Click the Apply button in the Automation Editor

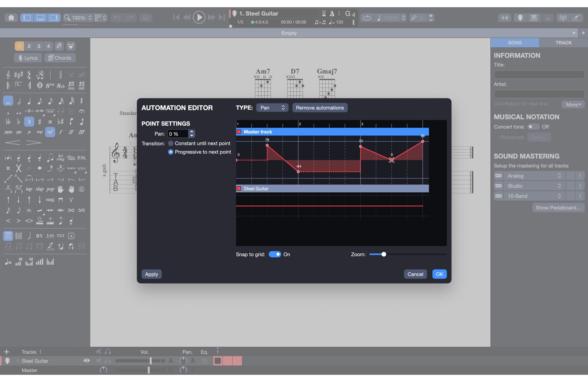[x=151, y=274]
